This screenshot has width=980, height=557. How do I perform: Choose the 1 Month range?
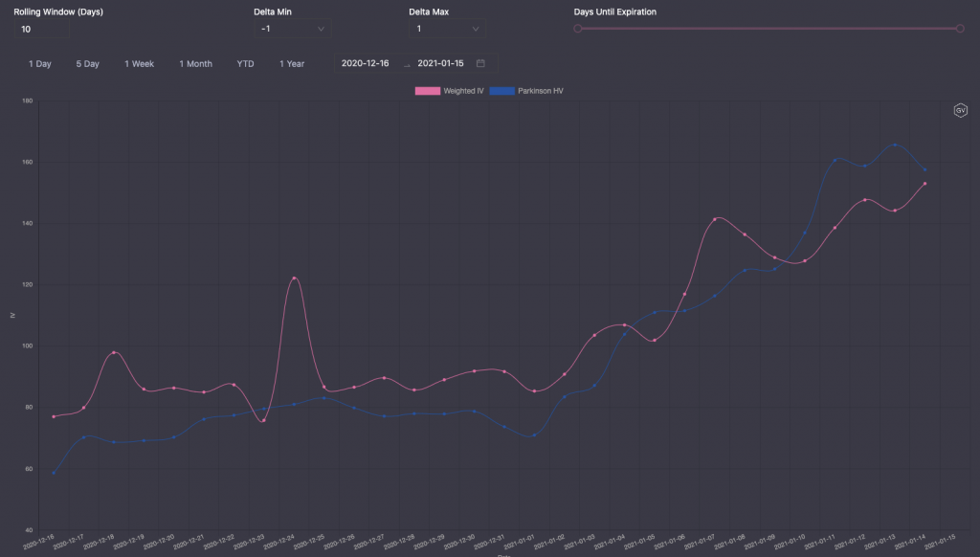(x=195, y=64)
